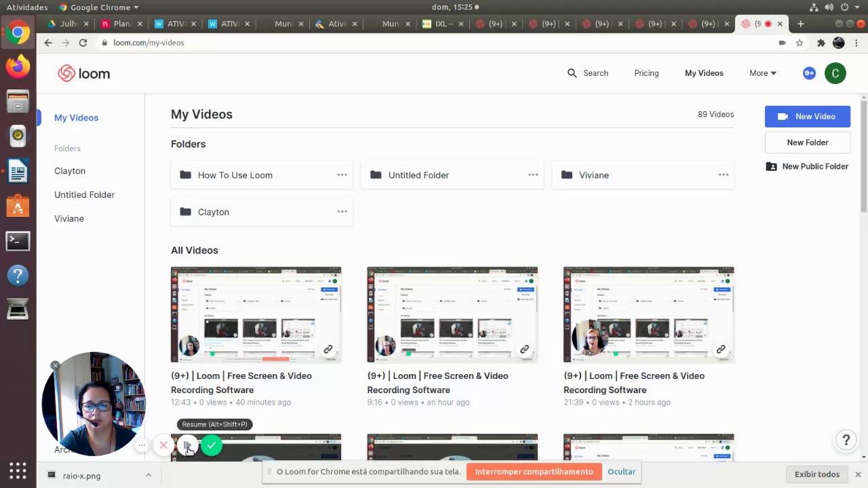Switch to the Julho browser tab
The image size is (868, 488).
tap(67, 24)
